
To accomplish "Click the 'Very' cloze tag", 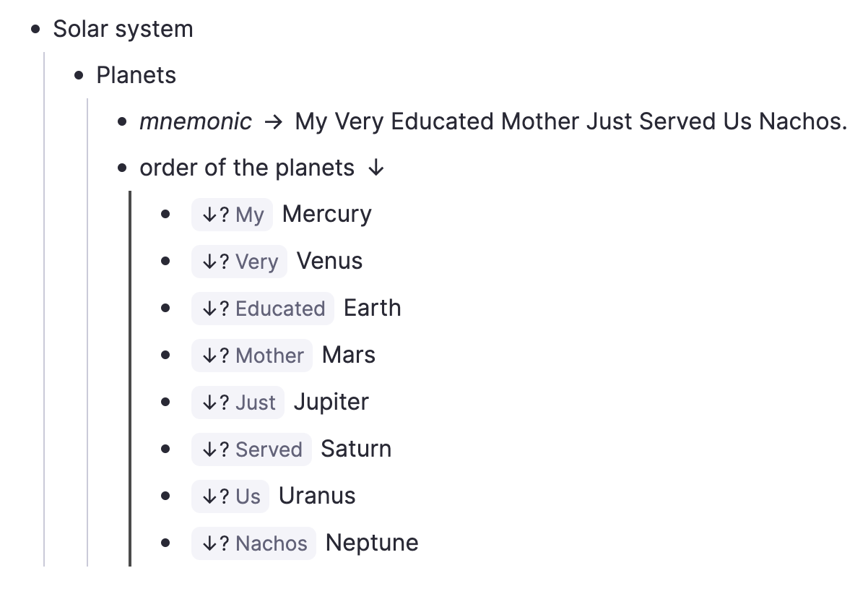I will point(239,262).
